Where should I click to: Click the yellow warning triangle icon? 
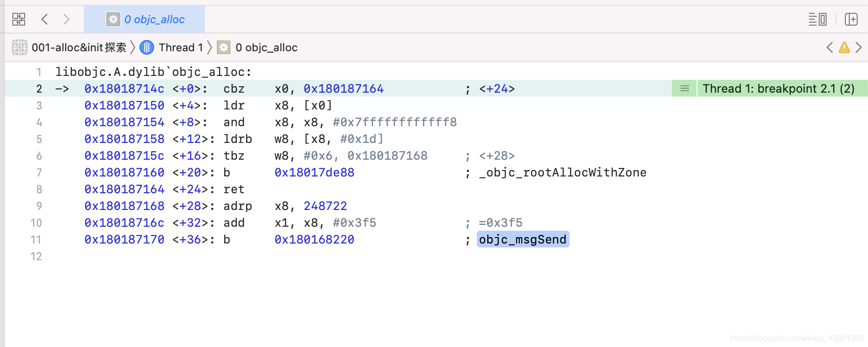(844, 47)
